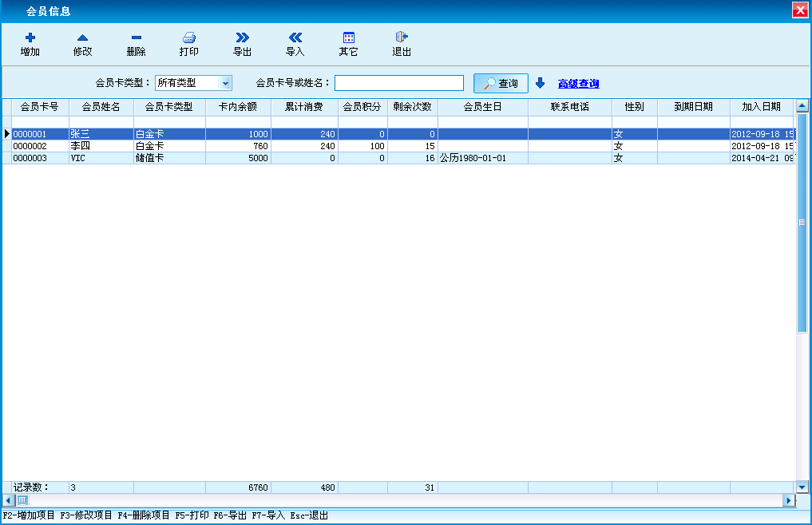Click the 退出 (Exit) door icon
This screenshot has height=525, width=812.
tap(402, 37)
